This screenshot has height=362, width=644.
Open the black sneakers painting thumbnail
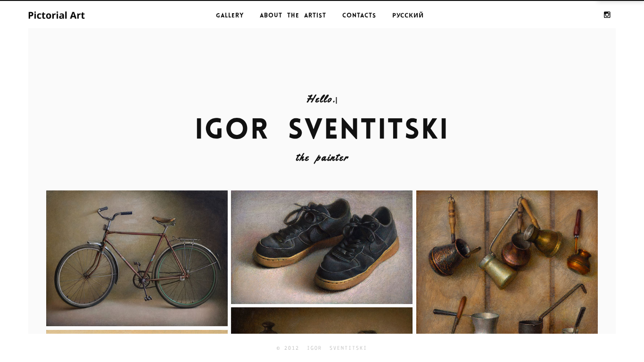tap(322, 247)
